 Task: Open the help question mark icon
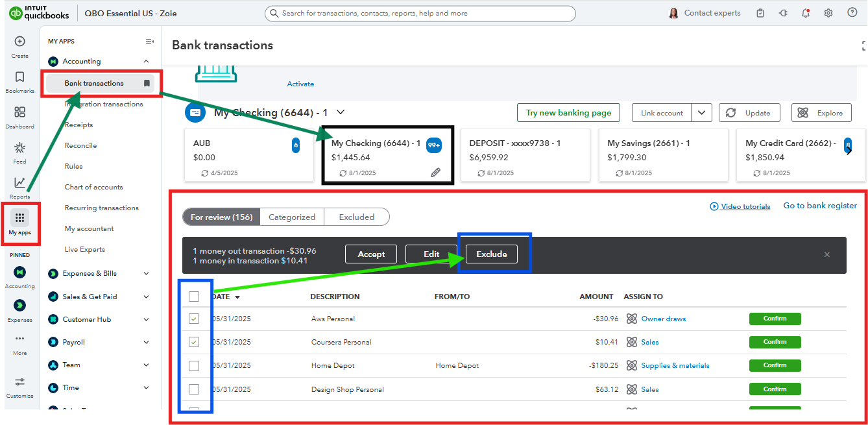tap(852, 13)
